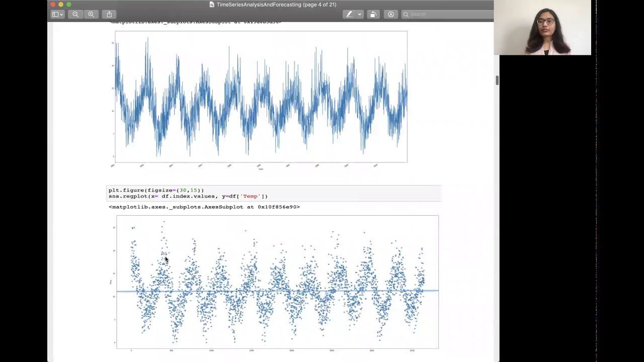Close the Preview window with red button

[x=53, y=5]
